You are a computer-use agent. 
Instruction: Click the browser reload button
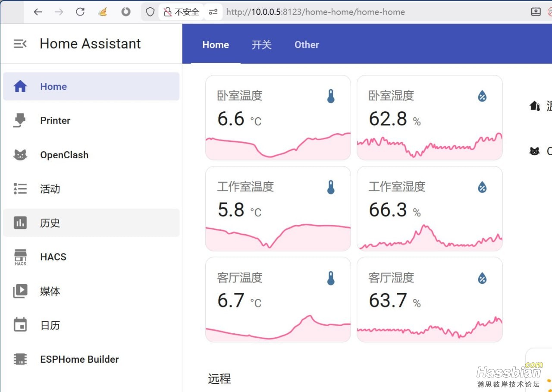pyautogui.click(x=80, y=12)
